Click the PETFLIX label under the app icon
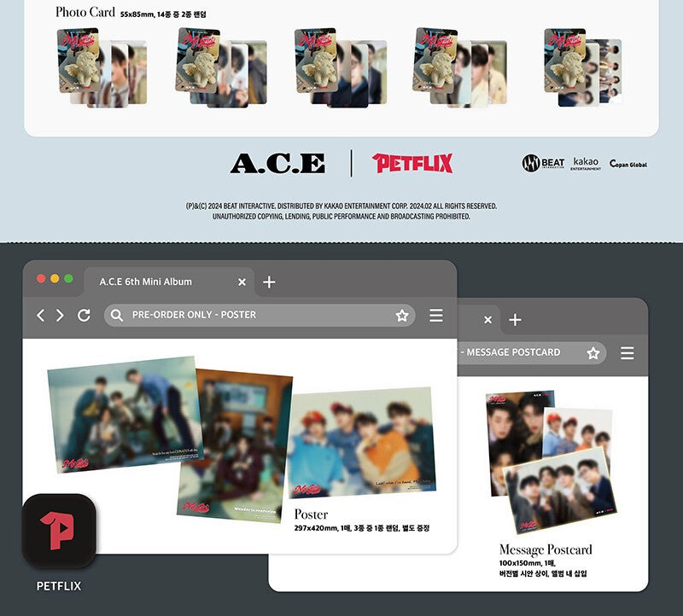This screenshot has height=616, width=683. pos(59,586)
